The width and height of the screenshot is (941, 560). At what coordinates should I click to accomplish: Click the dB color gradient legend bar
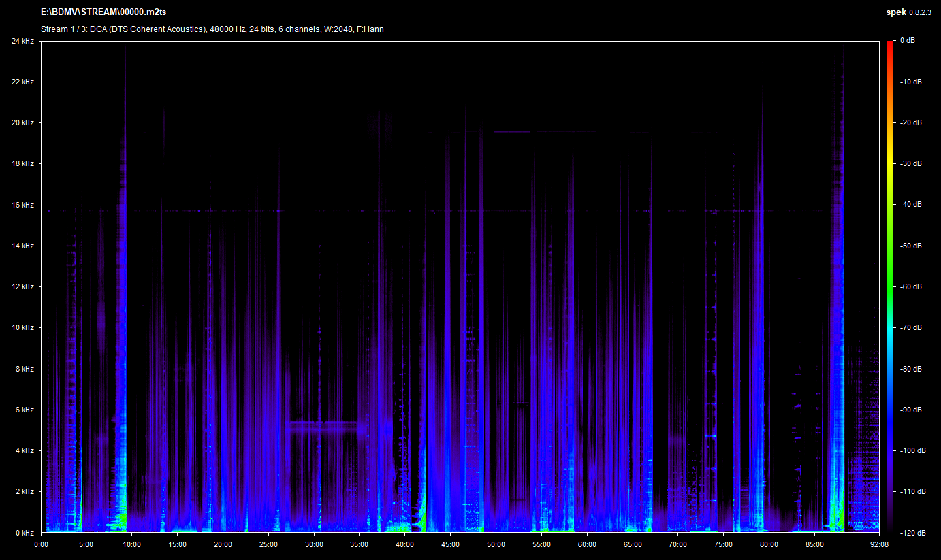(890, 286)
